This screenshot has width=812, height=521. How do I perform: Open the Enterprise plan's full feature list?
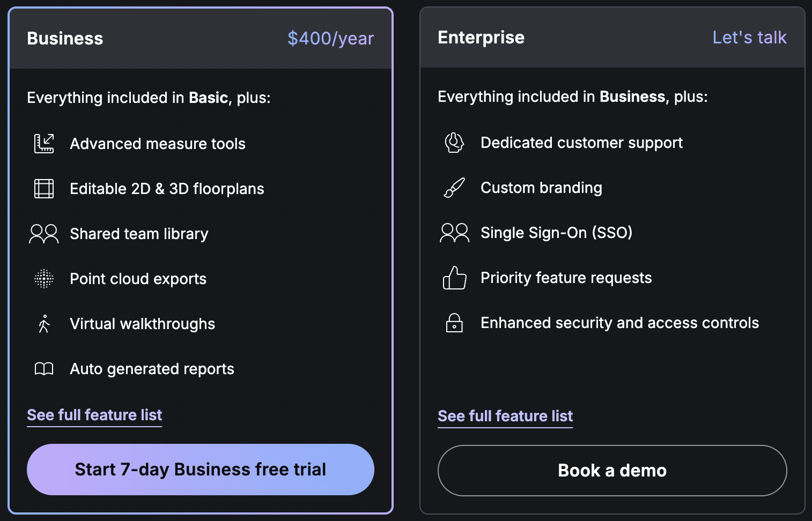[x=505, y=416]
